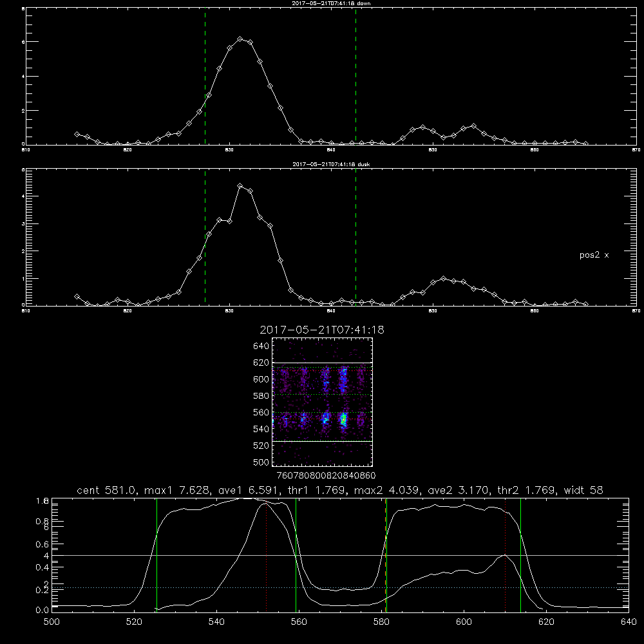Click bottom plot y-axis label 0.0
Viewport: 644px width, 644px height.
tap(43, 611)
